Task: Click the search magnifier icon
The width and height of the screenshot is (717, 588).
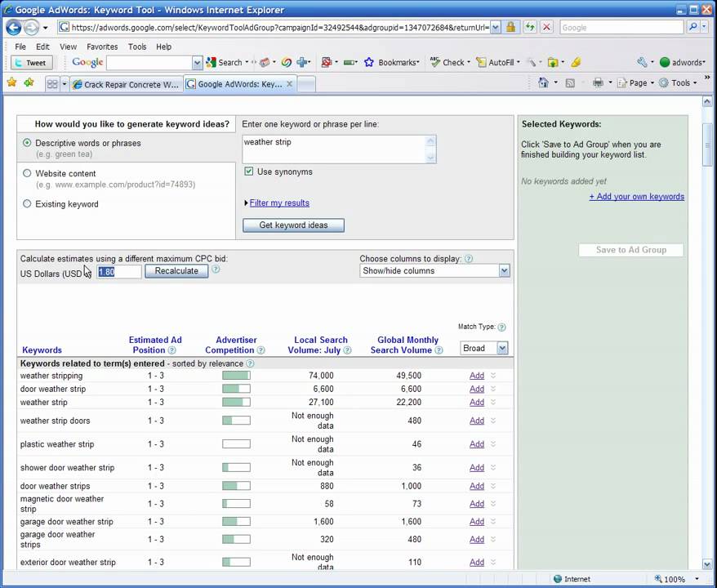Action: (693, 28)
